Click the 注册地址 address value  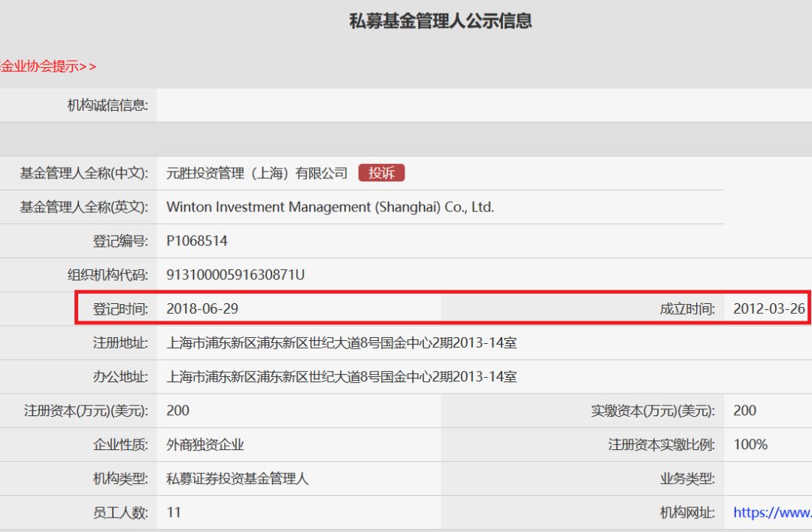click(341, 342)
